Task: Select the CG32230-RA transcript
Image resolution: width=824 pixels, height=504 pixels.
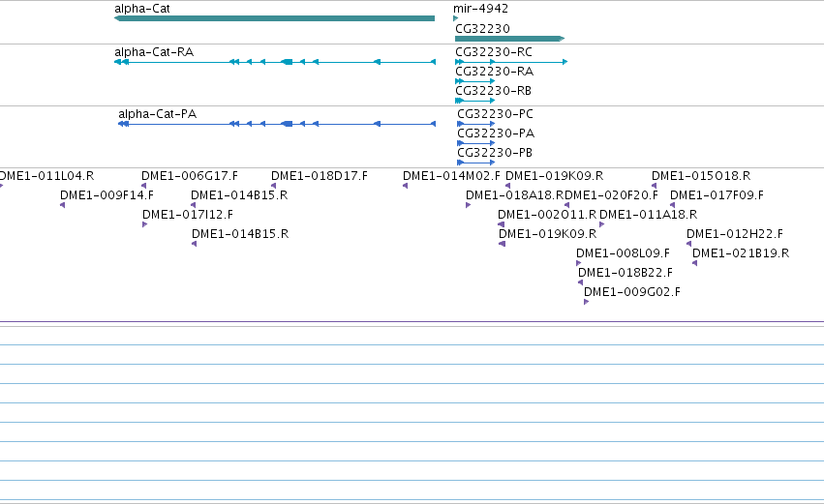Action: pyautogui.click(x=475, y=81)
